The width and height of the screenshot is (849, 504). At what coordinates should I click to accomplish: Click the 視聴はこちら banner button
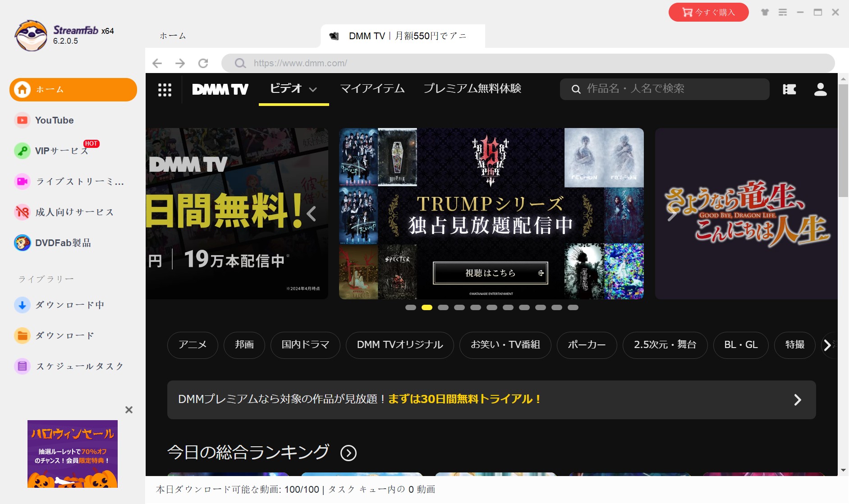pos(491,273)
